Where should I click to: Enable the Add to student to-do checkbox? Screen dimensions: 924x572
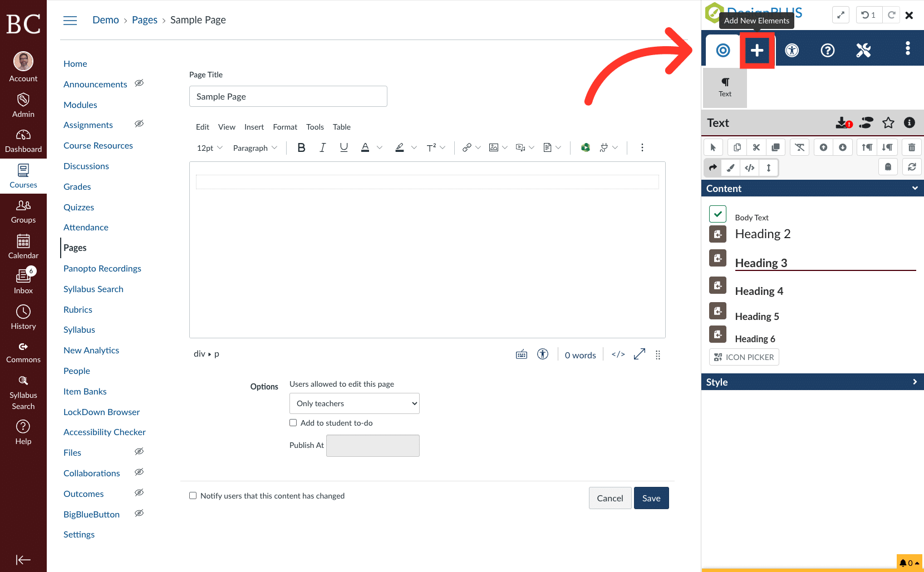tap(293, 423)
